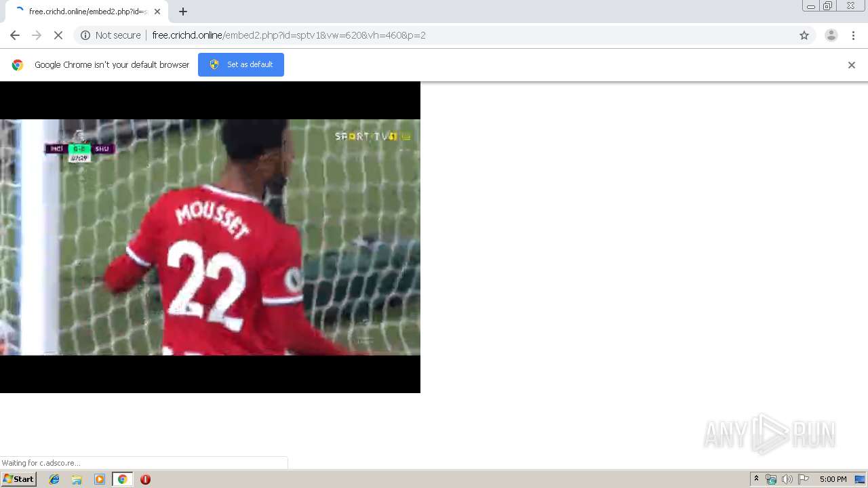Open the network tray icon
The width and height of the screenshot is (868, 488).
tap(771, 479)
